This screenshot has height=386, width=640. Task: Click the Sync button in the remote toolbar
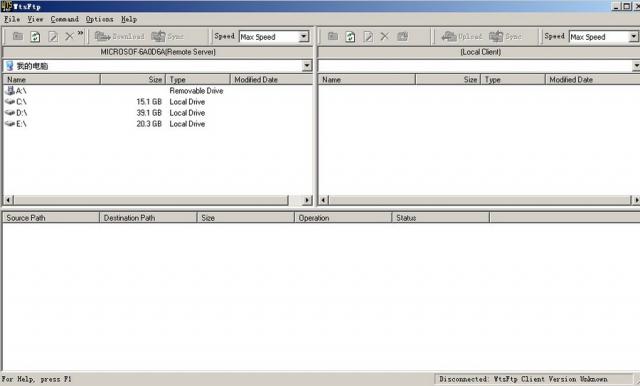click(168, 36)
